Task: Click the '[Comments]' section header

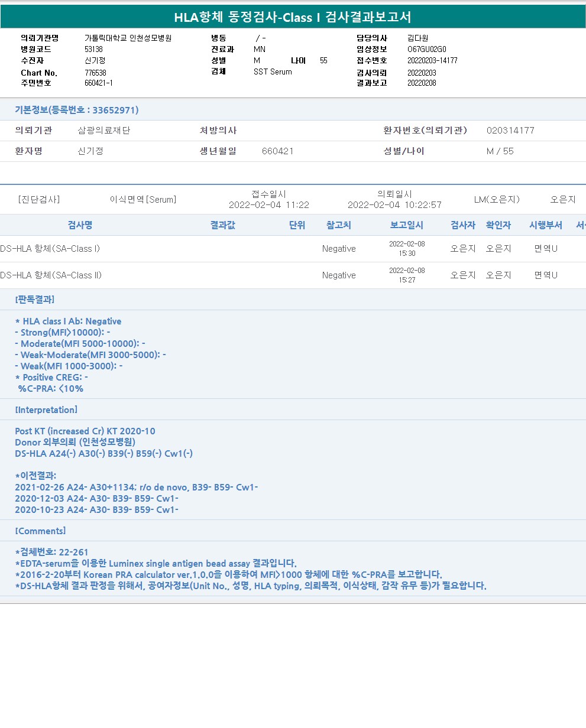Action: coord(40,531)
